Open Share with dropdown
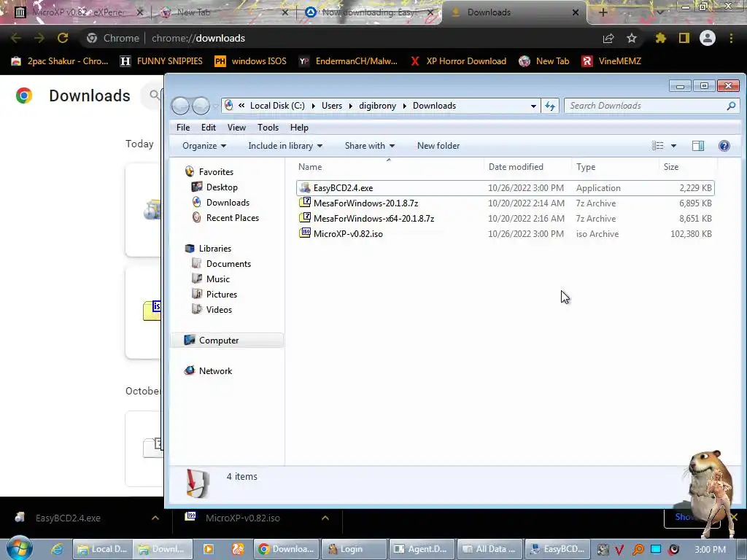The image size is (747, 560). pos(370,146)
